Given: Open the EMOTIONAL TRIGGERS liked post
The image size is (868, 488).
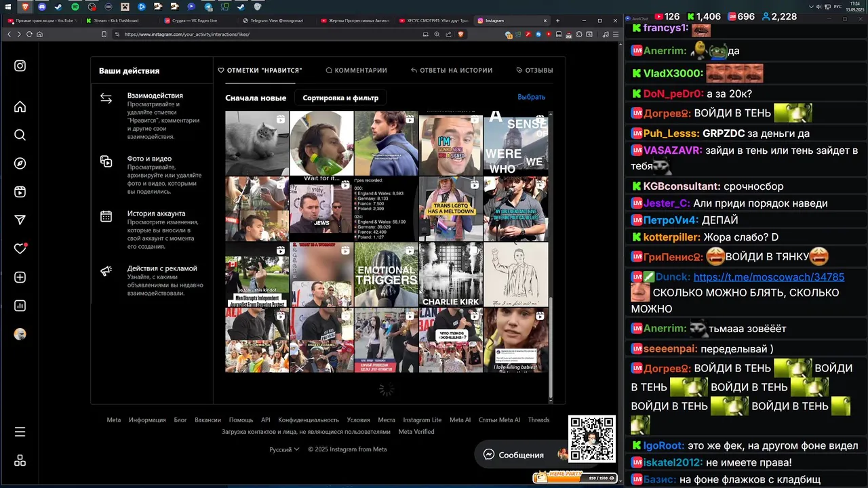Looking at the screenshot, I should click(x=386, y=274).
